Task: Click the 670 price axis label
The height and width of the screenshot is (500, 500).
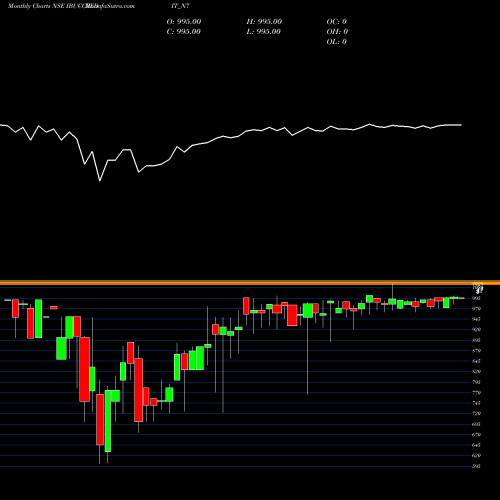Action: click(477, 435)
